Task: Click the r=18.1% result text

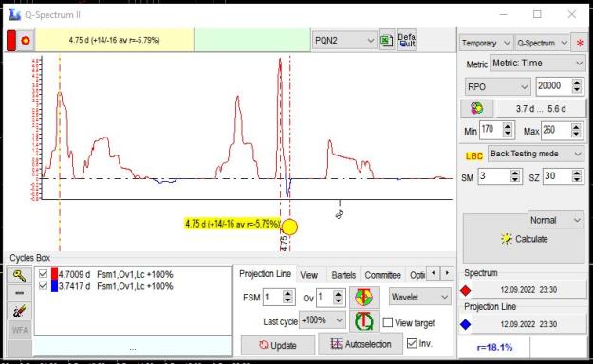Action: click(494, 347)
